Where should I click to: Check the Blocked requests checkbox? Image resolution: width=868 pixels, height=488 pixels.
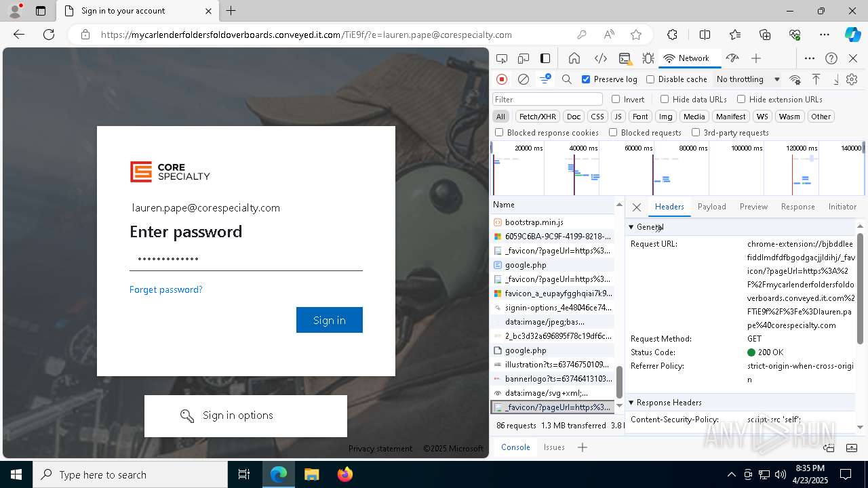pyautogui.click(x=613, y=133)
